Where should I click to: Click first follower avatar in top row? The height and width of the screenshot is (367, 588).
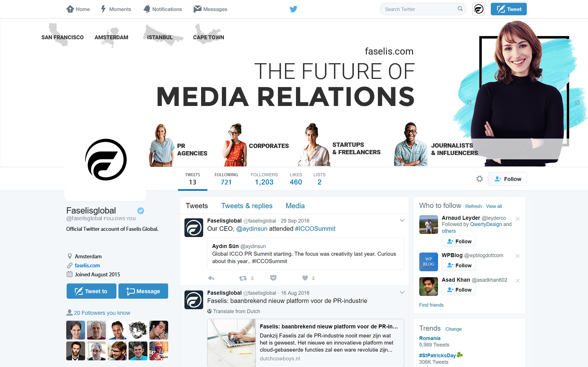pyautogui.click(x=76, y=330)
